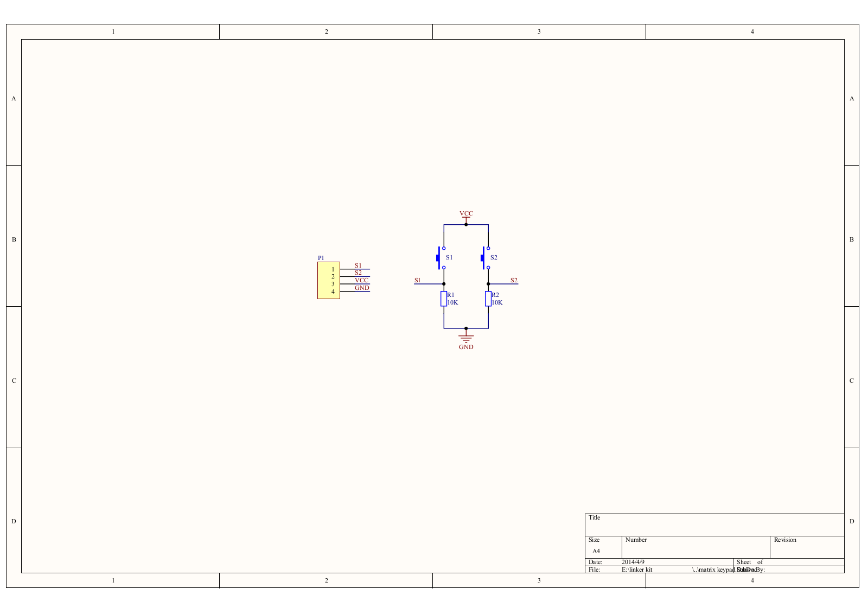Viewport: 868px width, 614px height.
Task: Click pin 4 number on connector P1
Action: tap(333, 292)
